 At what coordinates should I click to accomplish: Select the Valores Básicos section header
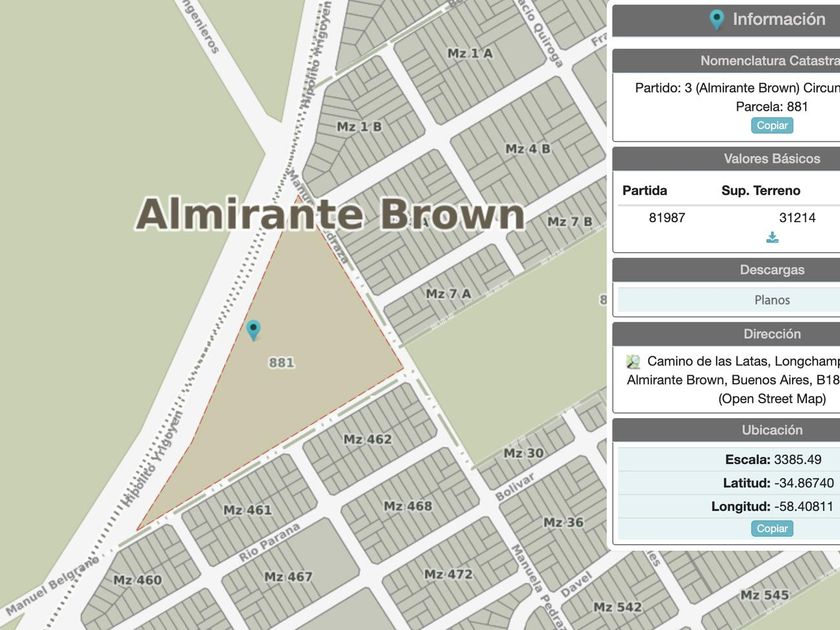pos(772,159)
